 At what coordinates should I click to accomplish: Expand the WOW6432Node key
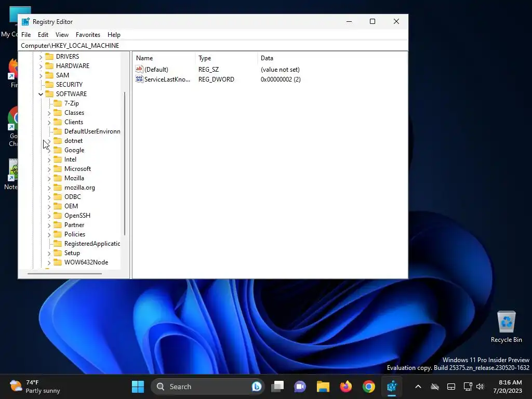tap(49, 262)
